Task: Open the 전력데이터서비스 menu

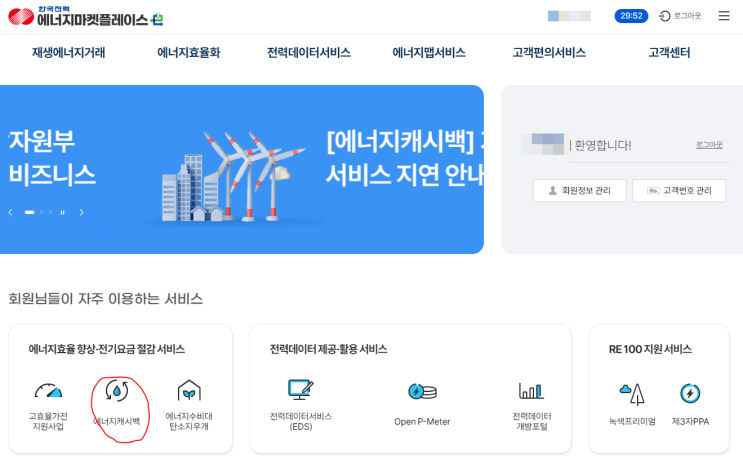Action: click(x=308, y=53)
